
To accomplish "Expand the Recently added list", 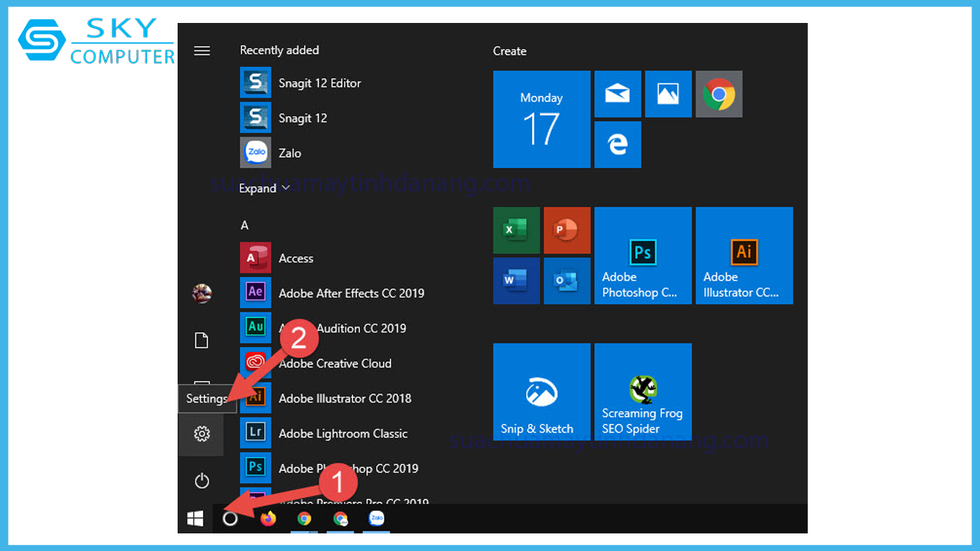I will point(264,188).
